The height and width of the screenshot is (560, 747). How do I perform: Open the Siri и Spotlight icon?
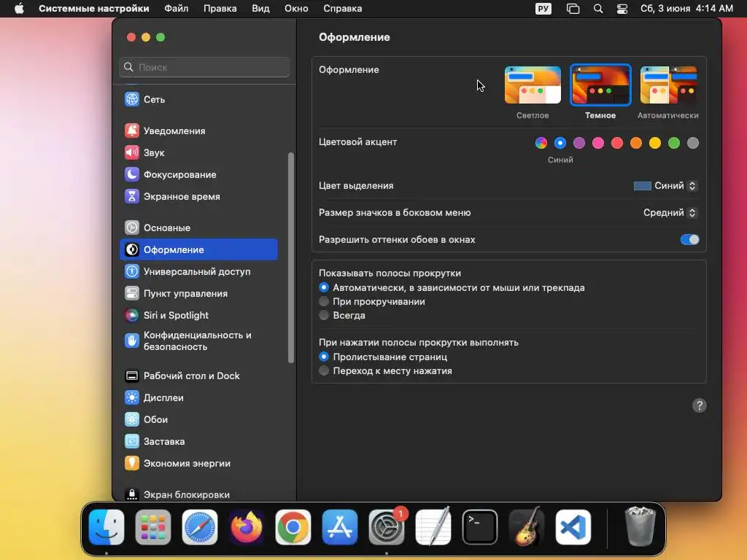click(132, 315)
